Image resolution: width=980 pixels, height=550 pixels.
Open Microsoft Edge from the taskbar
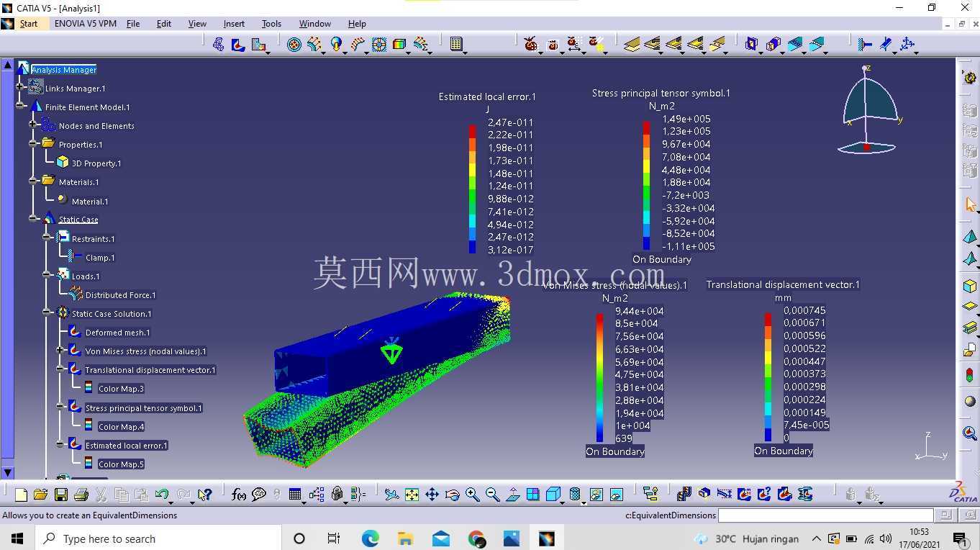coord(370,538)
